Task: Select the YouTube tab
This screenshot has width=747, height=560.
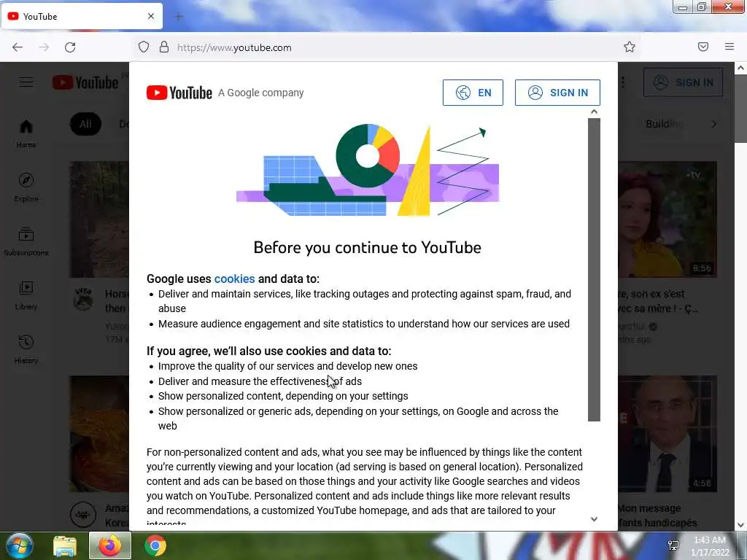Action: [82, 16]
